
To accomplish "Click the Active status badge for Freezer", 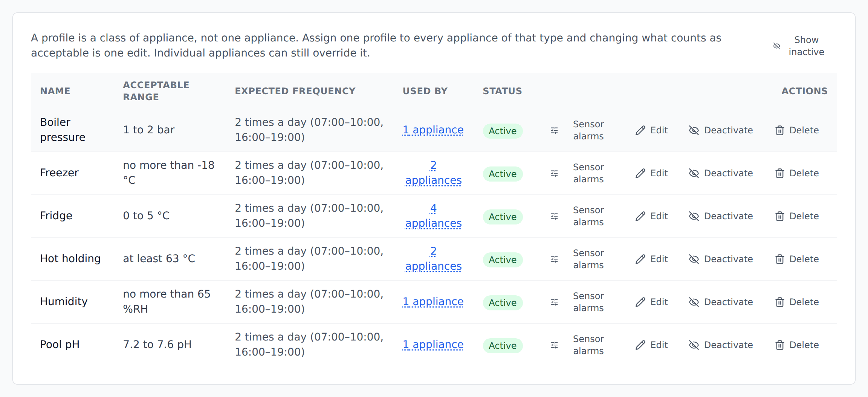I will tap(503, 174).
